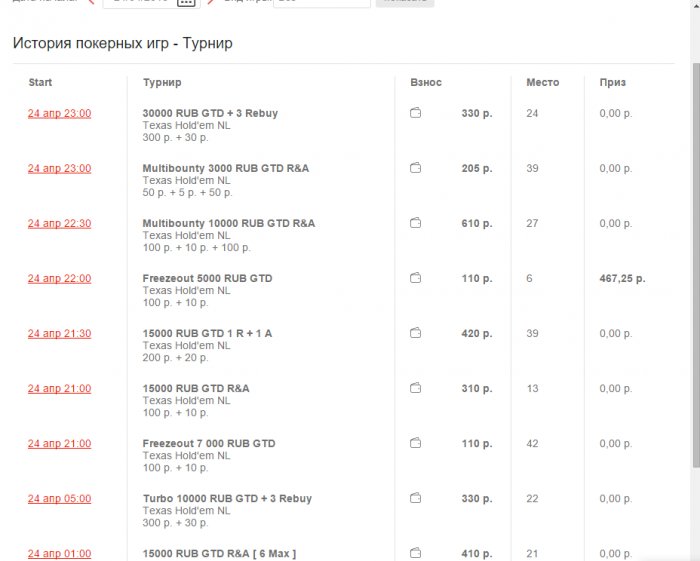700x561 pixels.
Task: Click the buy-in icon for Multibounty 3000 RUB GTD
Action: [x=416, y=168]
